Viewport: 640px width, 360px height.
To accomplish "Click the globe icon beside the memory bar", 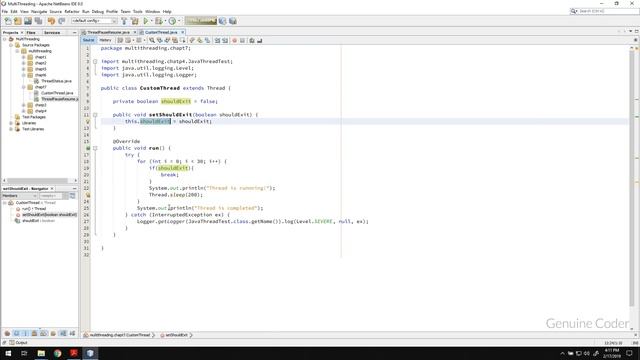I will 222,21.
